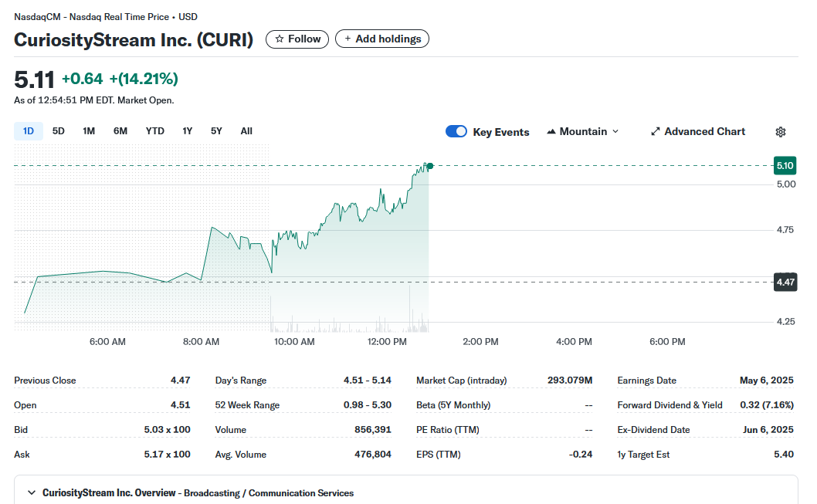Select the 5Y time range tab
Screen dimensions: 817x504
[x=216, y=131]
